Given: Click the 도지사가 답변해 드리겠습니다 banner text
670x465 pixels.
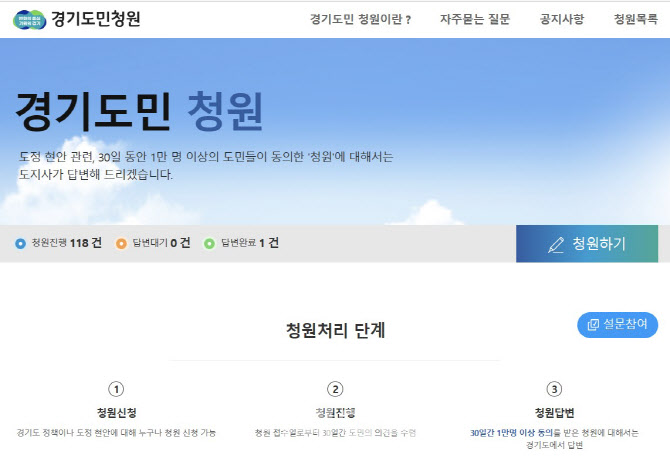Looking at the screenshot, I should (x=96, y=174).
